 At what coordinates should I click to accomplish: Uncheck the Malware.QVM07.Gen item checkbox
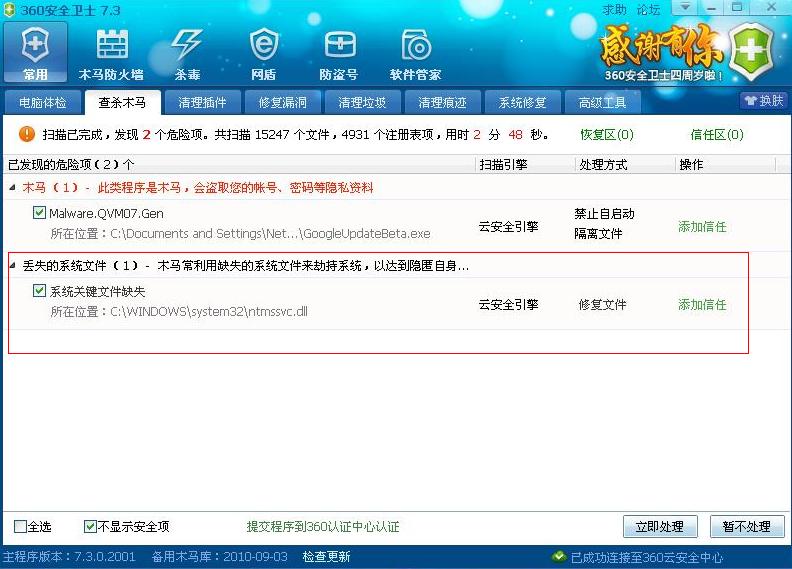point(39,213)
